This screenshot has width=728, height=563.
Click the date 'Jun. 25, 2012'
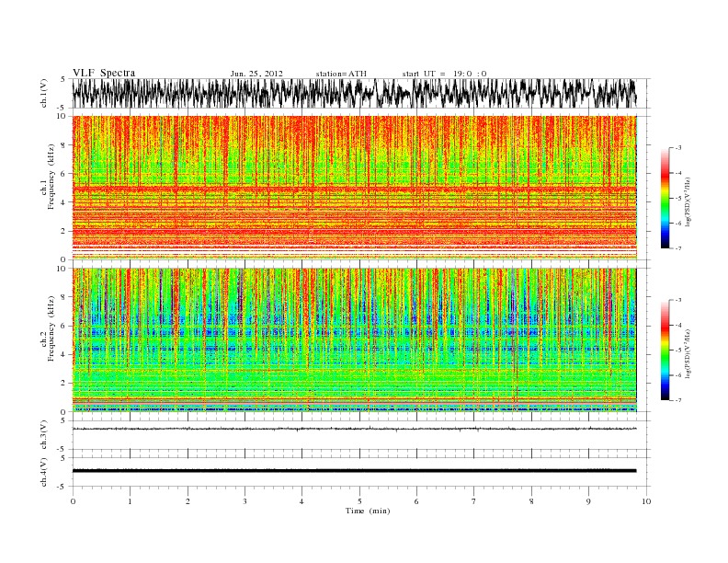(x=256, y=74)
